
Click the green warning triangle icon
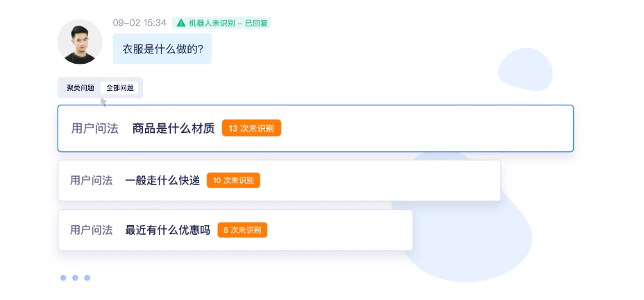point(180,23)
